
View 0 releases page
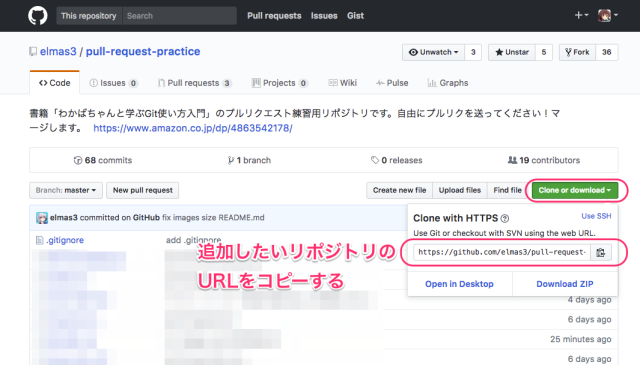pyautogui.click(x=397, y=160)
